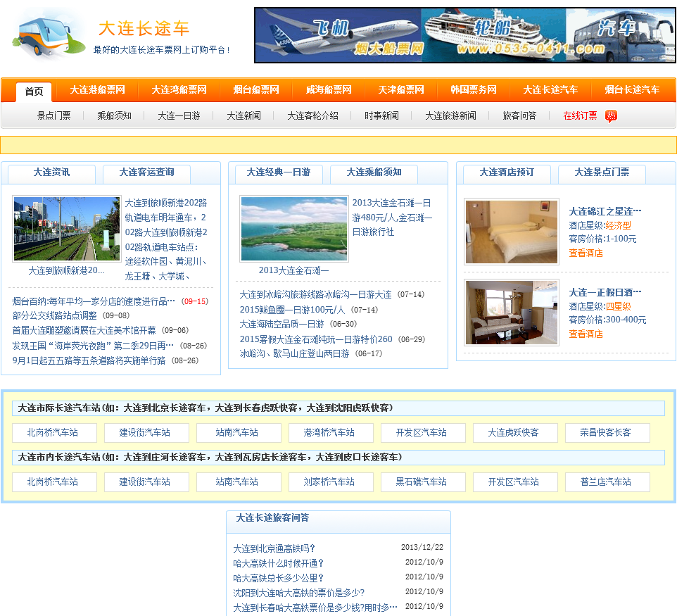Click 大连锦江之星 hotel title
677x616 pixels.
point(605,212)
